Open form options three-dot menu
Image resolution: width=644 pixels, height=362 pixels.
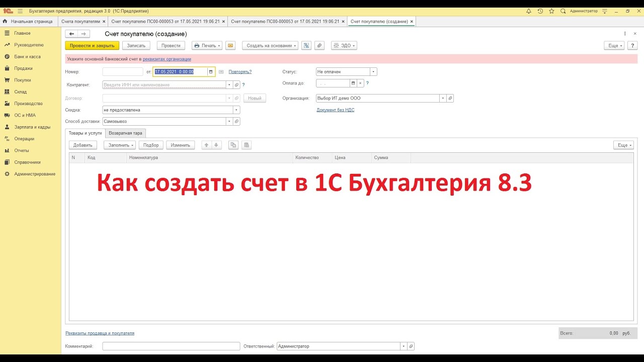tap(625, 34)
